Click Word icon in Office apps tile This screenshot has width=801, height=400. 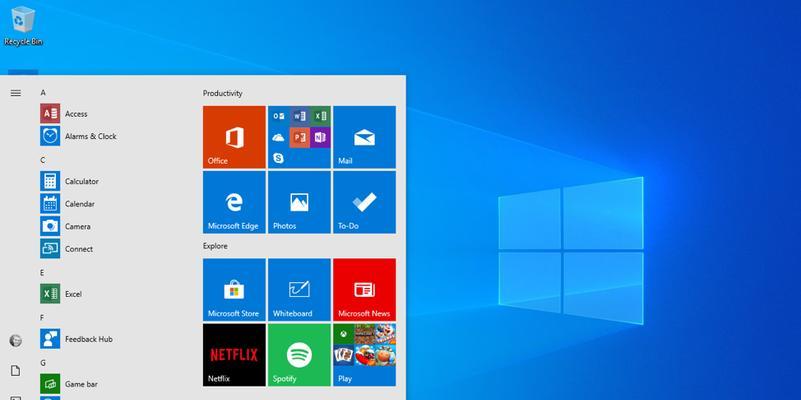(299, 116)
